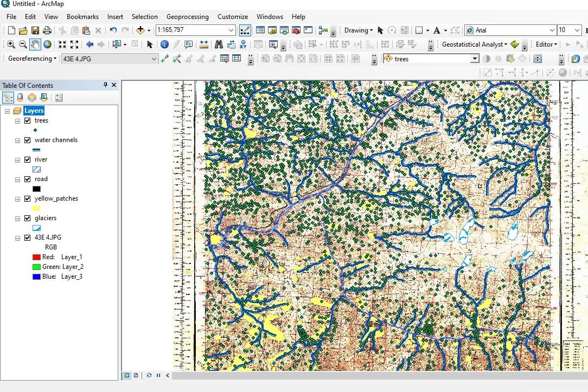The image size is (588, 392).
Task: Click the Add Data button
Action: pos(140,30)
